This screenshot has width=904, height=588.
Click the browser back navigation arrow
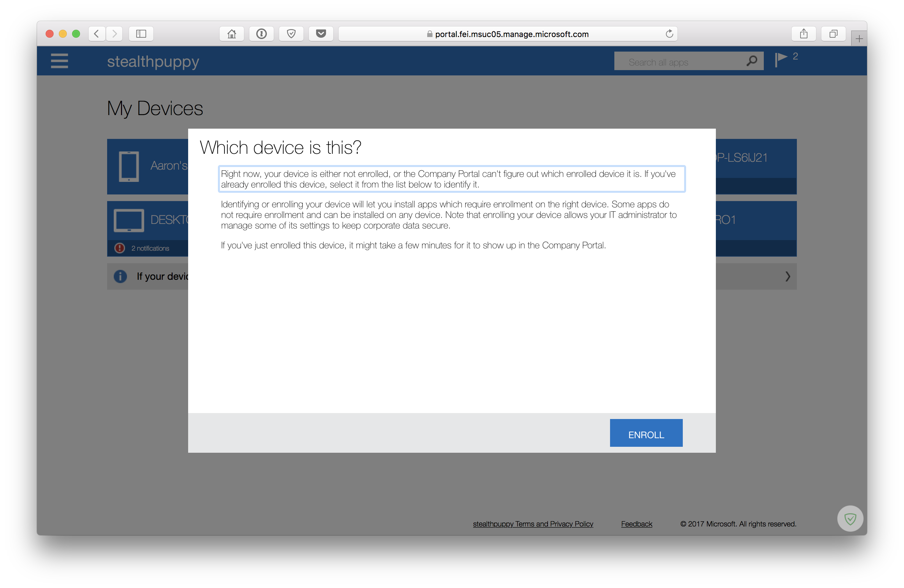[x=98, y=34]
